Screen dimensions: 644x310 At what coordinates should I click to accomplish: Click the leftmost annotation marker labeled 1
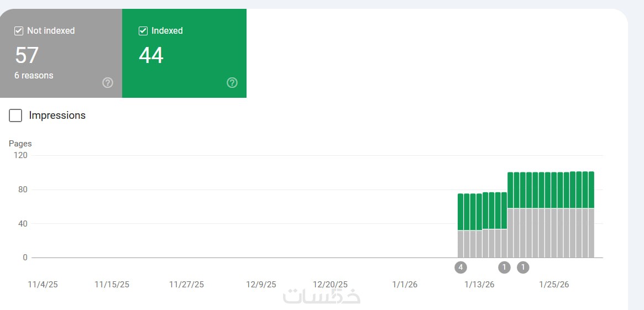504,267
